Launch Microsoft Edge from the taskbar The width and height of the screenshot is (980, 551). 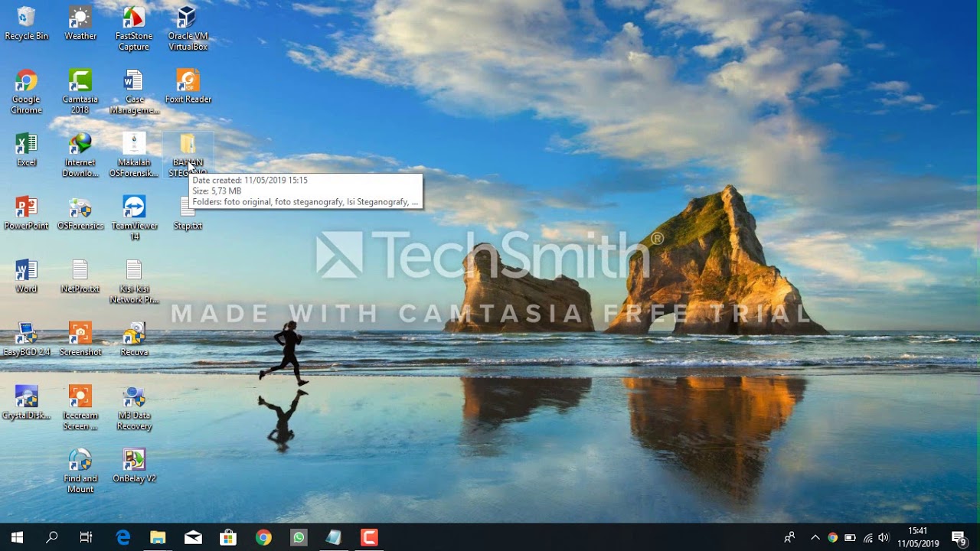pyautogui.click(x=122, y=537)
